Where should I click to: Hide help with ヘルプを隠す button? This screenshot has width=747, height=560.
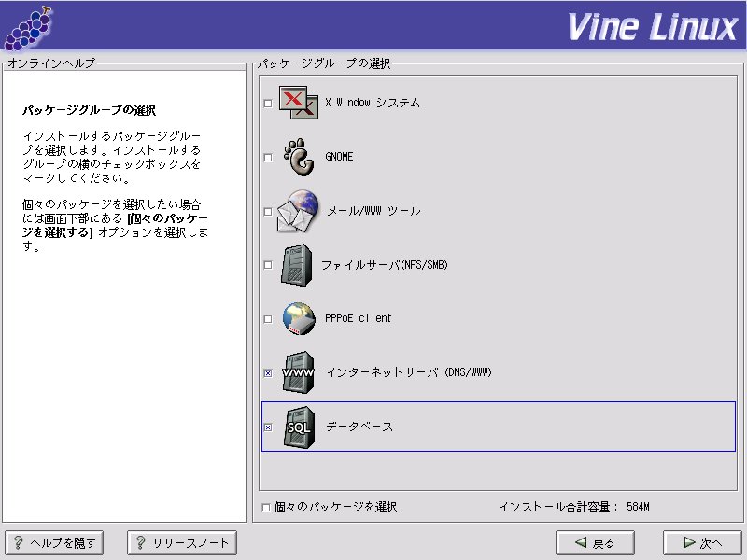pyautogui.click(x=54, y=542)
